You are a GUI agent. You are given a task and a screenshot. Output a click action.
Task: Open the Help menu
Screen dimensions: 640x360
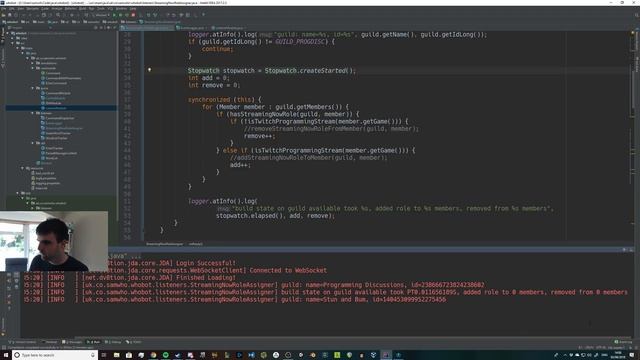[133, 9]
